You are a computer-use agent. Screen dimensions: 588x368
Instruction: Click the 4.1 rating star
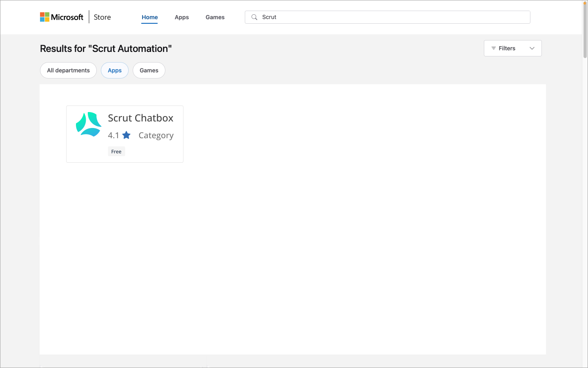tap(127, 135)
